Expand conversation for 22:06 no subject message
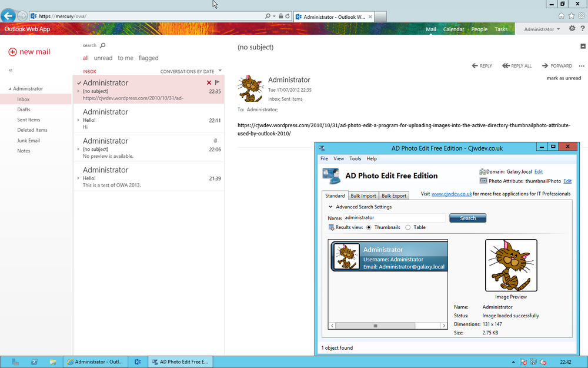Image resolution: width=588 pixels, height=368 pixels. 78,149
